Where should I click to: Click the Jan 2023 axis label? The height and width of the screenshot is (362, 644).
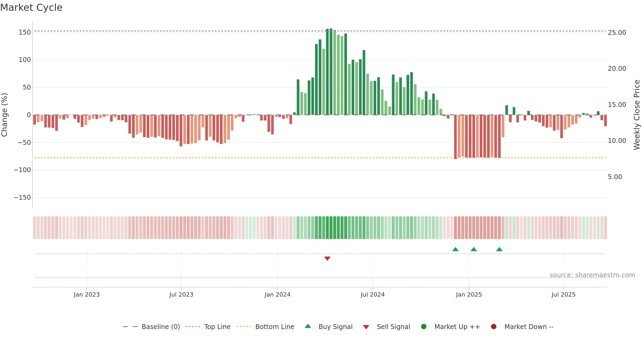tap(87, 295)
